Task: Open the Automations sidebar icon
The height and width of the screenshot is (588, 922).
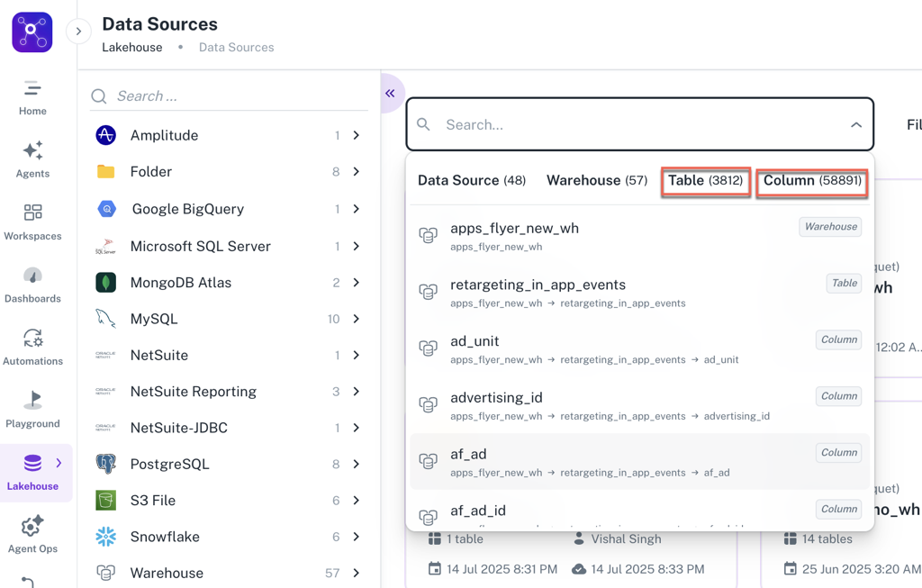Action: click(x=32, y=339)
